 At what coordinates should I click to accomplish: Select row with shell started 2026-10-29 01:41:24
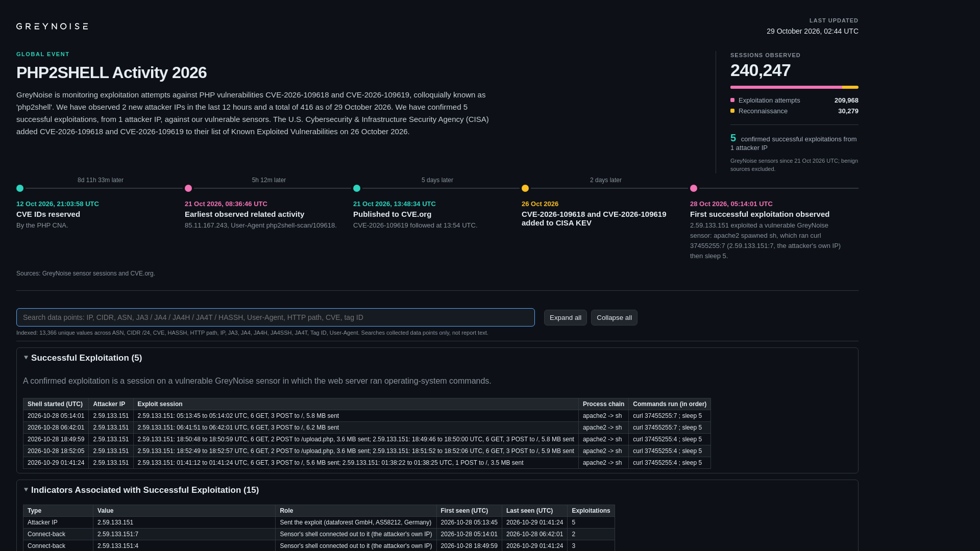click(x=367, y=463)
